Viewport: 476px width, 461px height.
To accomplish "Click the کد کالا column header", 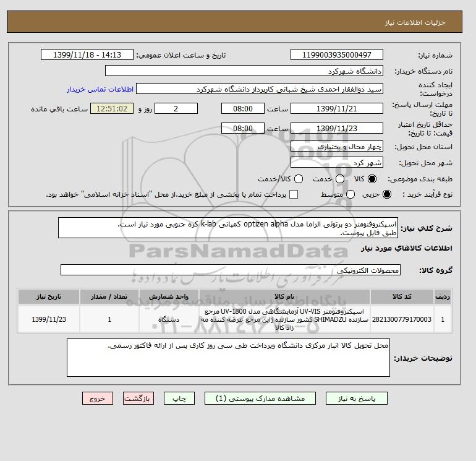I will pyautogui.click(x=402, y=296).
